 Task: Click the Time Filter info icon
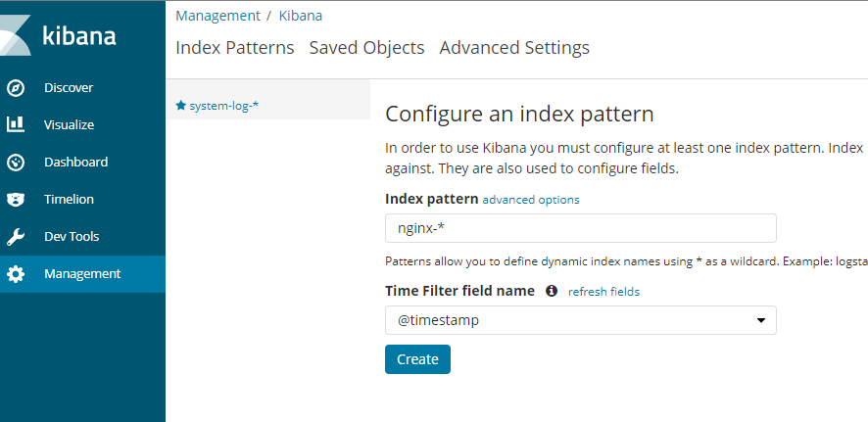tap(552, 292)
